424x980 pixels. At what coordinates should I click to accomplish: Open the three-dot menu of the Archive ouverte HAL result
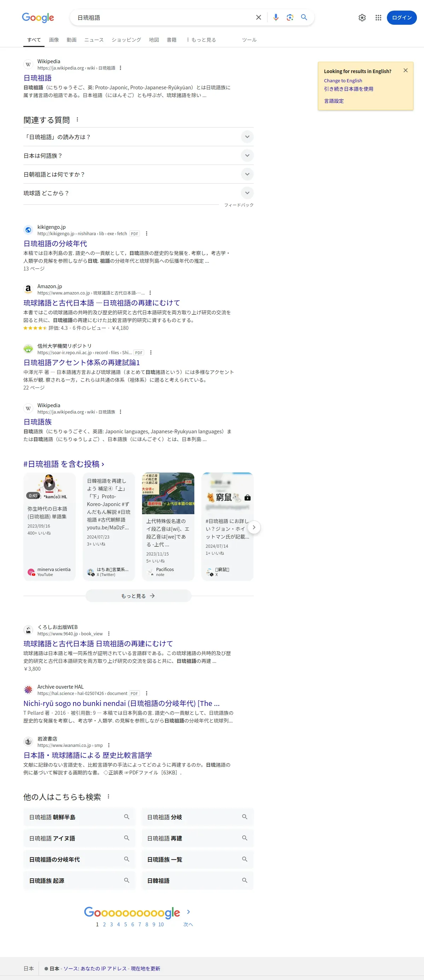coord(147,693)
